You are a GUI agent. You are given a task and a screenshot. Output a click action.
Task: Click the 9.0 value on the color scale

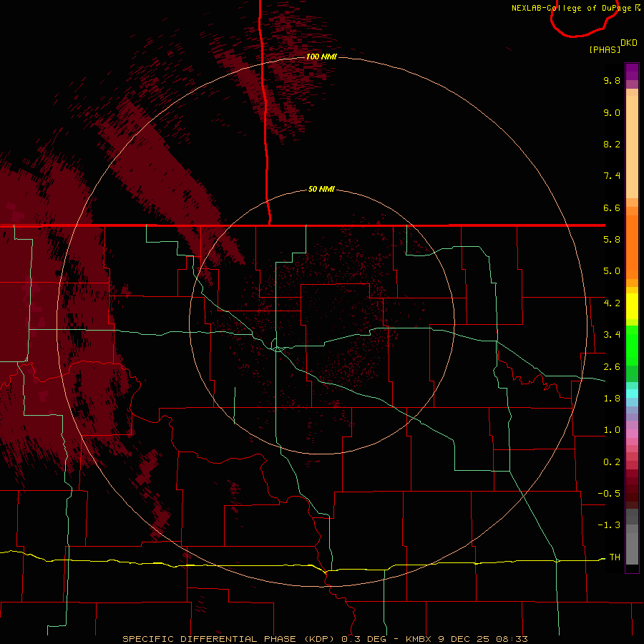(612, 112)
